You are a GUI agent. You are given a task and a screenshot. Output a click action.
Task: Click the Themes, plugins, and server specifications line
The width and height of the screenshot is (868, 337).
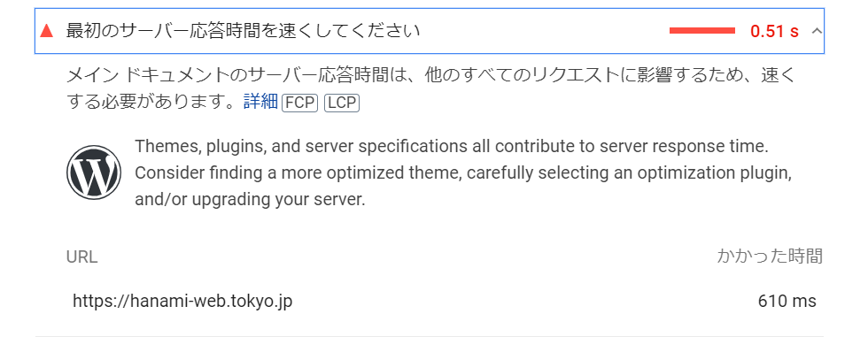(452, 147)
